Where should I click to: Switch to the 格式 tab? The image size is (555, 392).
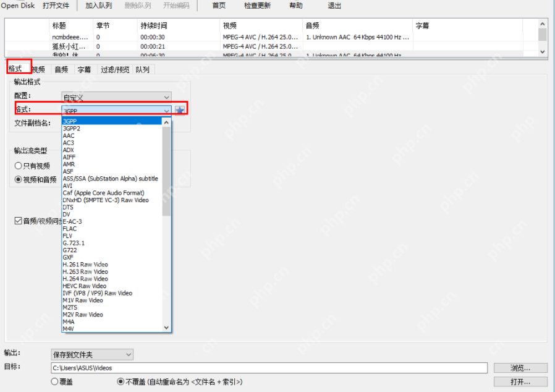click(x=15, y=69)
